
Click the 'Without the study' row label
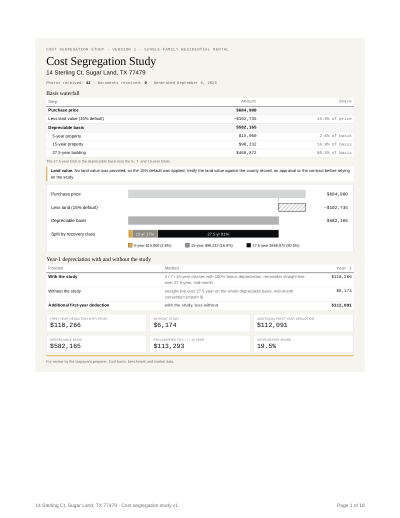point(64,291)
